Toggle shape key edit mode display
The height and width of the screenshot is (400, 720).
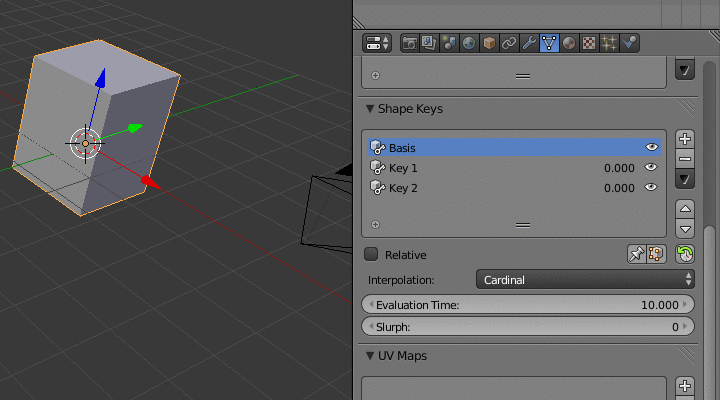(x=657, y=254)
